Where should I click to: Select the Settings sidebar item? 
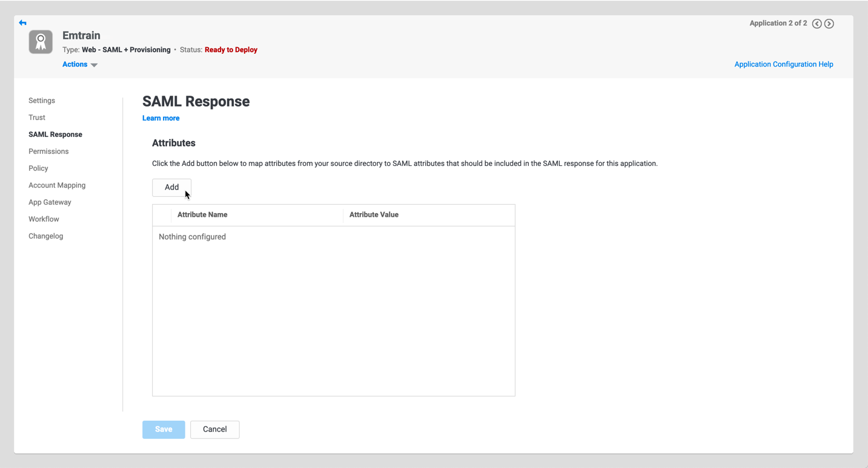coord(42,101)
